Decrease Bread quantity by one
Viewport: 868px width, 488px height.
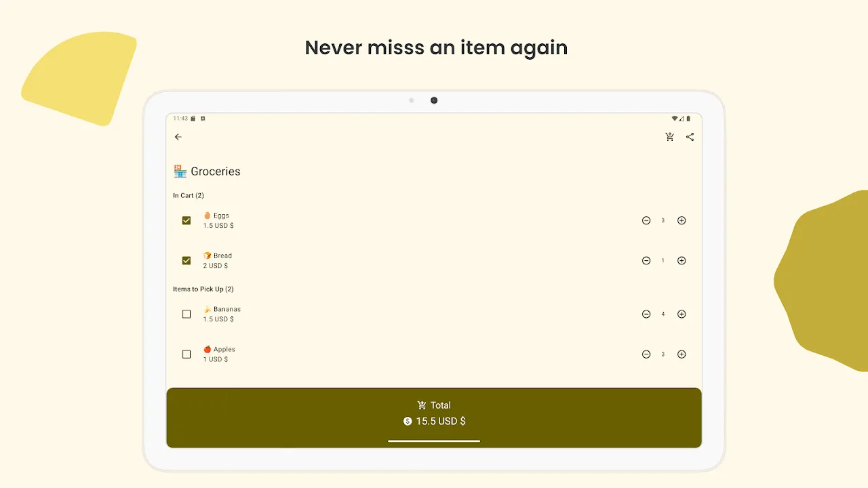(x=646, y=261)
